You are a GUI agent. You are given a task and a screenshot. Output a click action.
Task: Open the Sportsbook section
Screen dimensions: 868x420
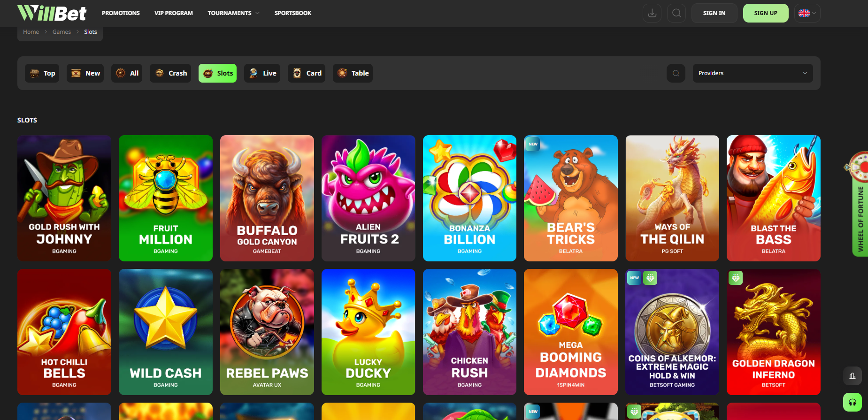(x=293, y=13)
